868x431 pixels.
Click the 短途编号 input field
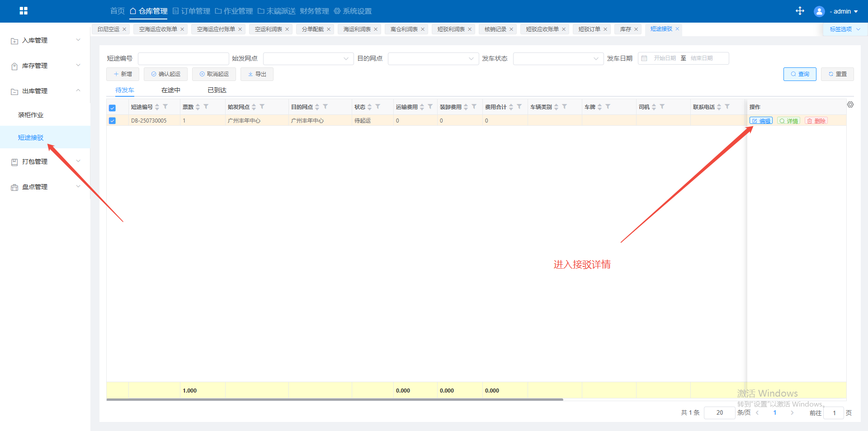click(183, 59)
